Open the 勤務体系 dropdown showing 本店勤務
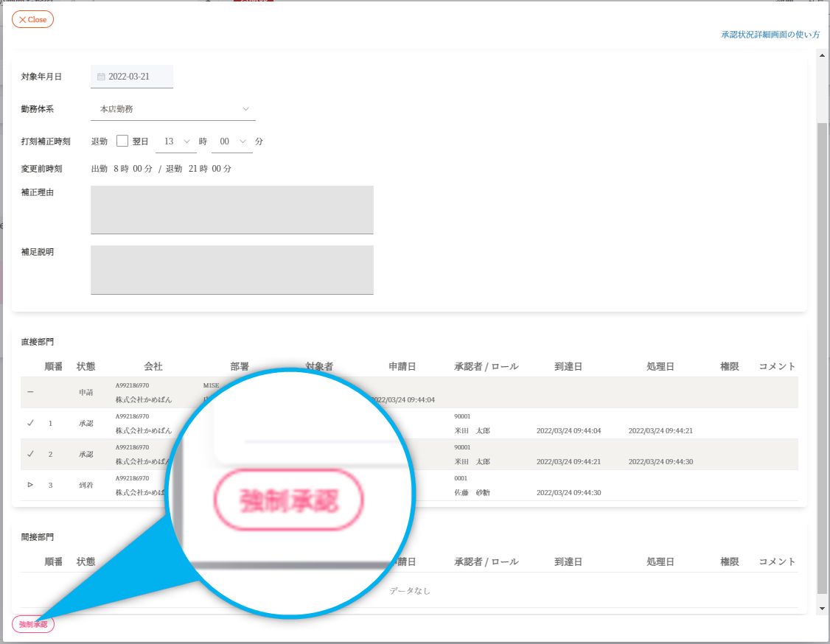Image resolution: width=830 pixels, height=644 pixels. coord(173,109)
